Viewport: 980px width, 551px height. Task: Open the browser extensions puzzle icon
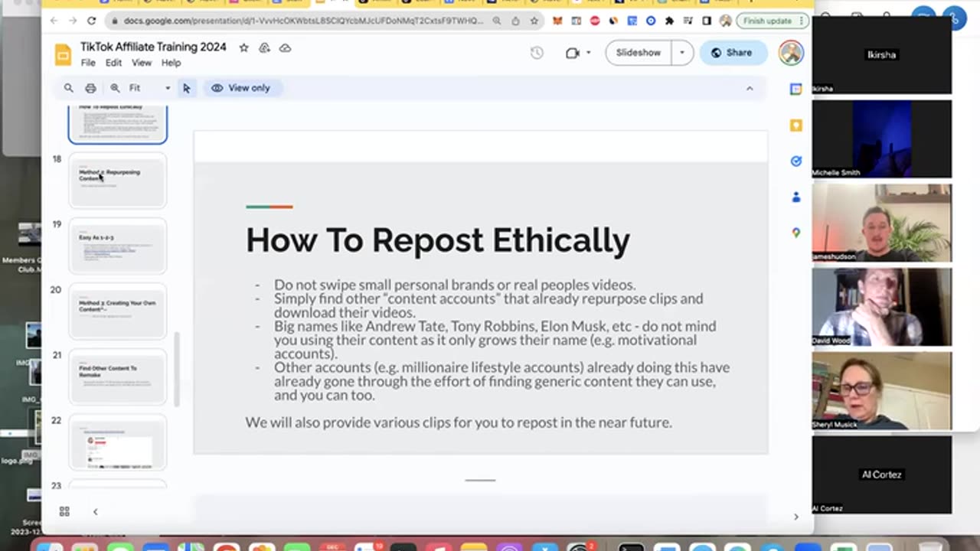[x=669, y=21]
